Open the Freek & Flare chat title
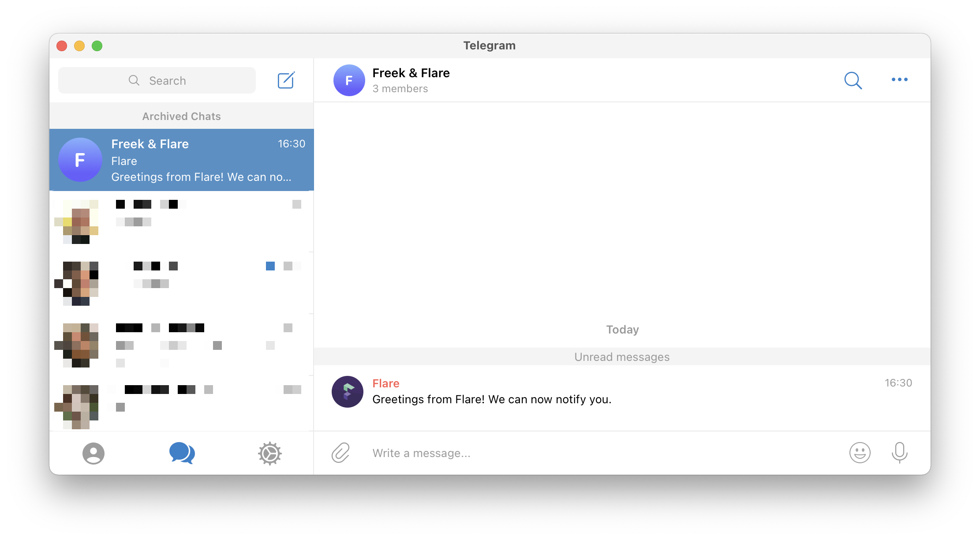Screen dimensions: 980x540 pos(411,73)
